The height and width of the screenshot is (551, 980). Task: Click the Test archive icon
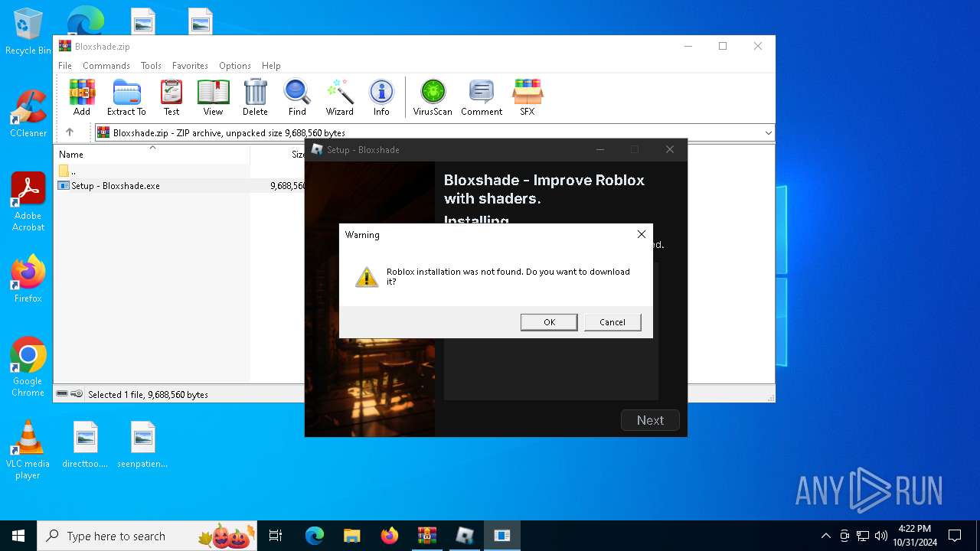tap(171, 97)
